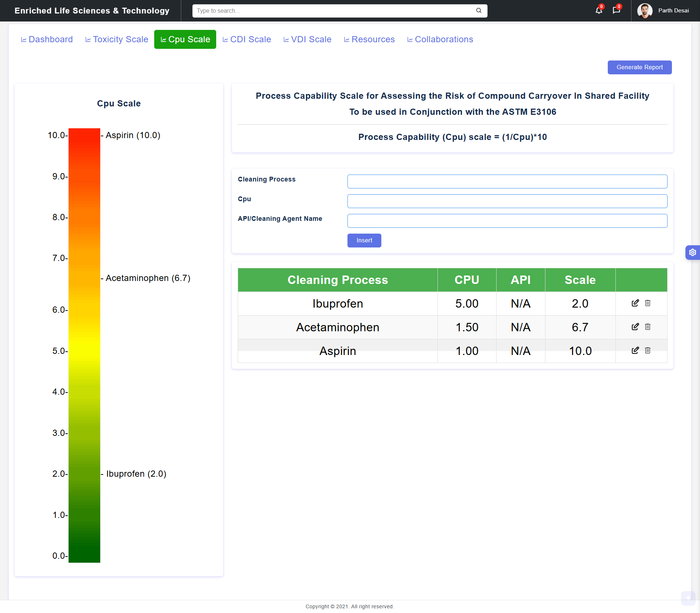Edit the Aspirin row
The height and width of the screenshot is (613, 700).
635,351
